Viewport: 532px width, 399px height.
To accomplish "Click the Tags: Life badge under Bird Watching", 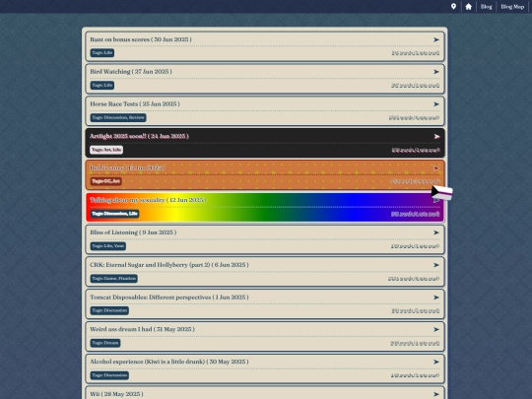I will 102,85.
